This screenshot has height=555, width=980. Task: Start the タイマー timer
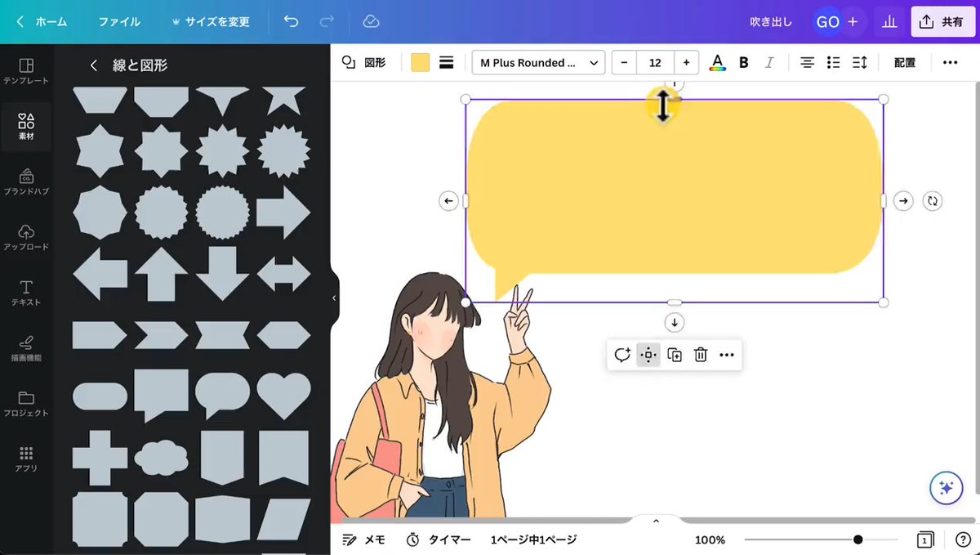click(439, 539)
